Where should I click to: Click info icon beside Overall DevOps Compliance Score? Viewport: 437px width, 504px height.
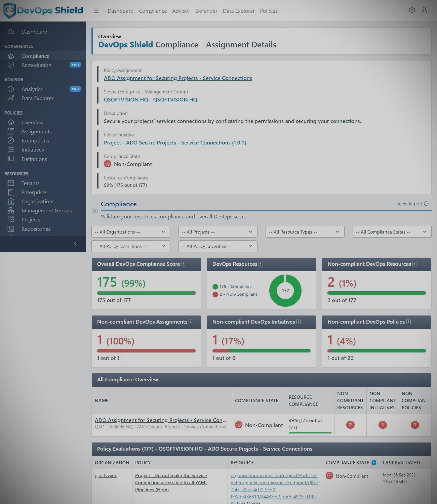click(184, 264)
